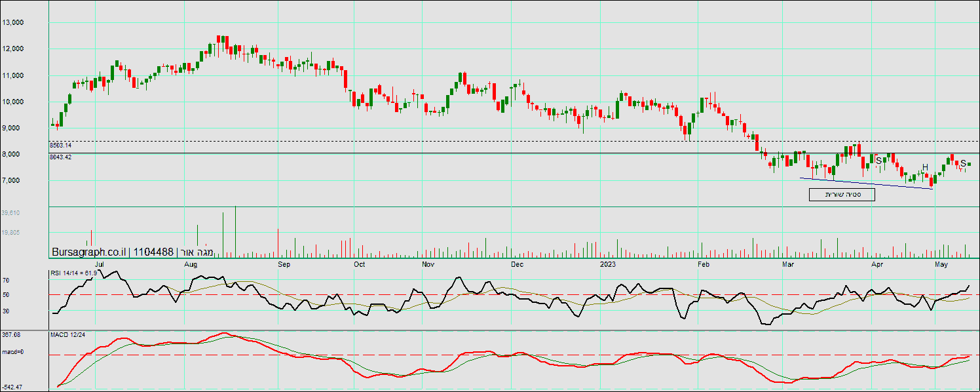
Task: Select the 10,000 price axis label
Action: point(13,102)
